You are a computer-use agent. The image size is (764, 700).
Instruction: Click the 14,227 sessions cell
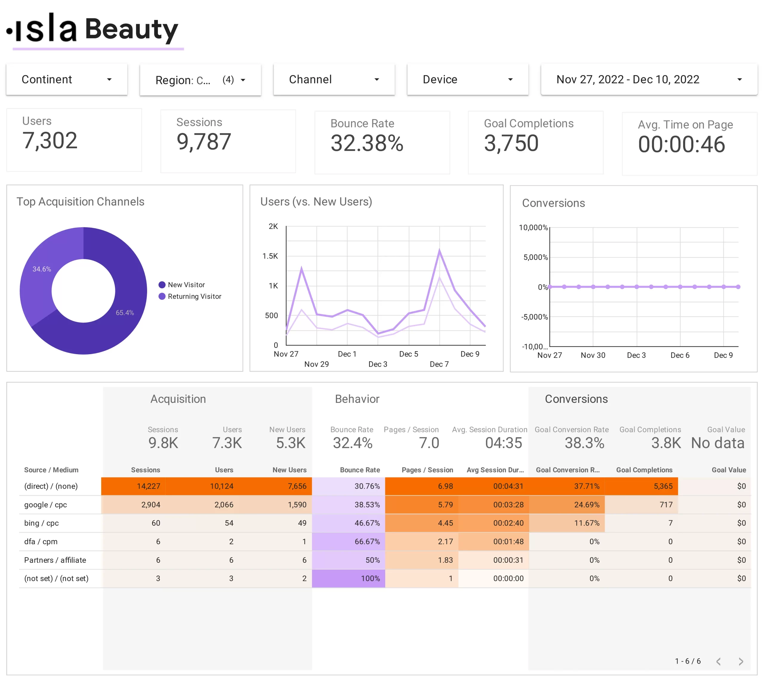[133, 486]
